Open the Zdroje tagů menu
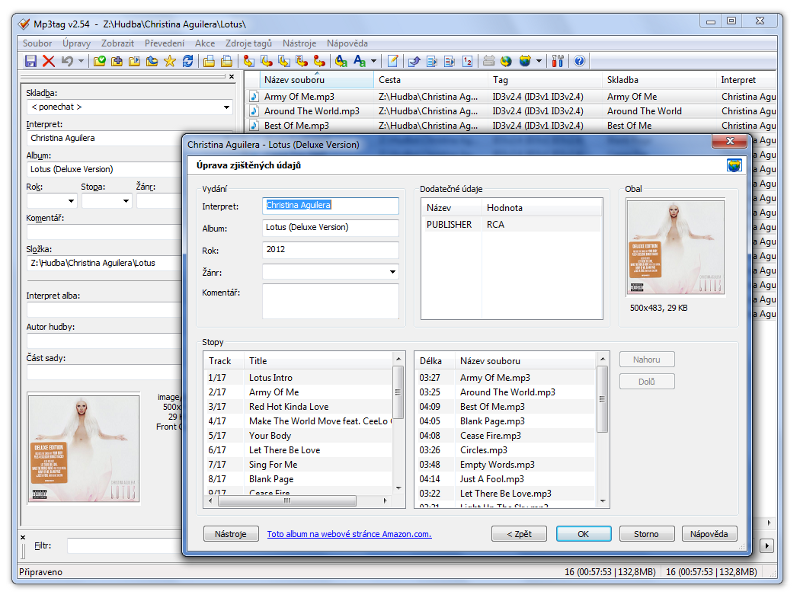Image resolution: width=800 pixels, height=598 pixels. tap(248, 44)
